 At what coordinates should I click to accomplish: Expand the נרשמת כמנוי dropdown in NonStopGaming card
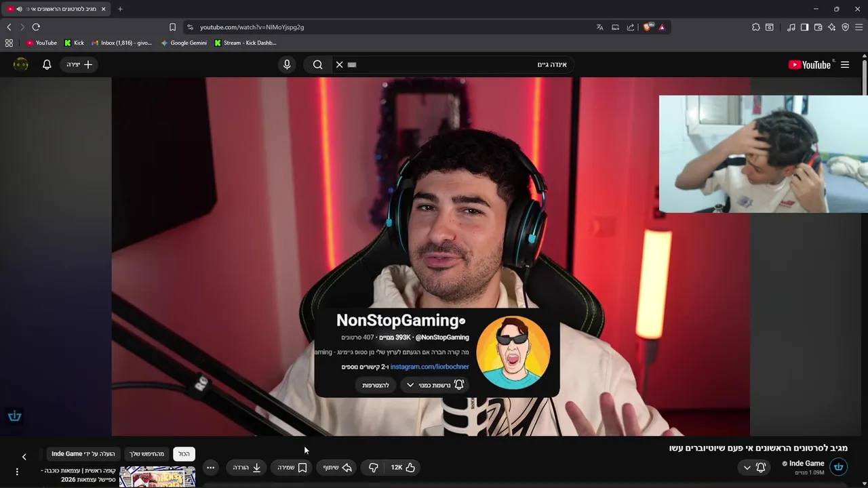435,385
